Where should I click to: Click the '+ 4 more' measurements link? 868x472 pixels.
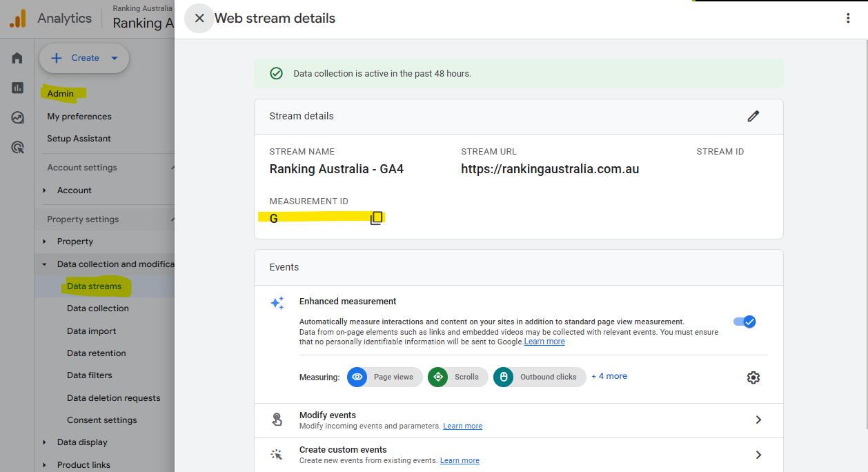pyautogui.click(x=609, y=376)
